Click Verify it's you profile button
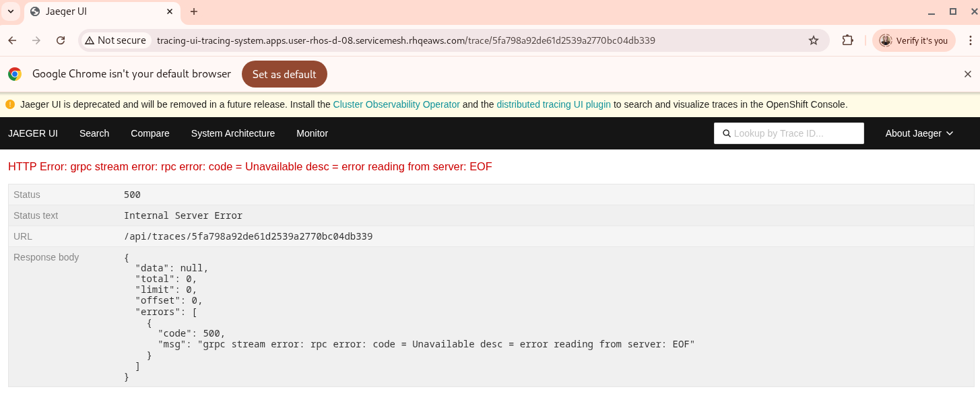 click(x=914, y=40)
